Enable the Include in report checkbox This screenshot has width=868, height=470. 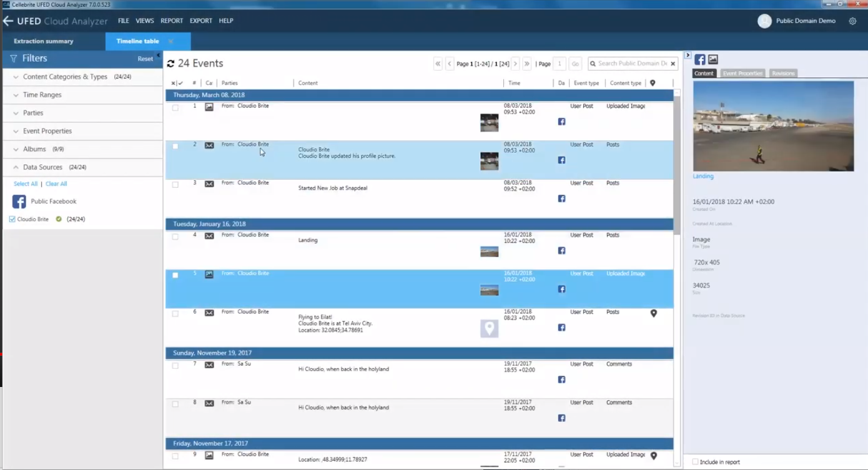(695, 462)
